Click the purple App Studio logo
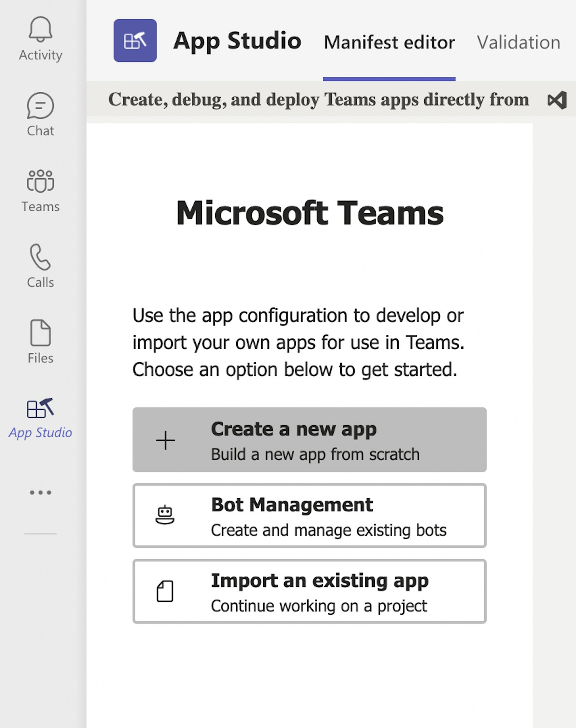The image size is (576, 728). (x=135, y=41)
